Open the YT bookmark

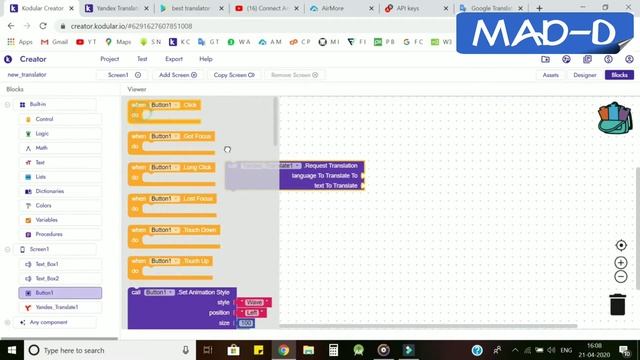86,42
